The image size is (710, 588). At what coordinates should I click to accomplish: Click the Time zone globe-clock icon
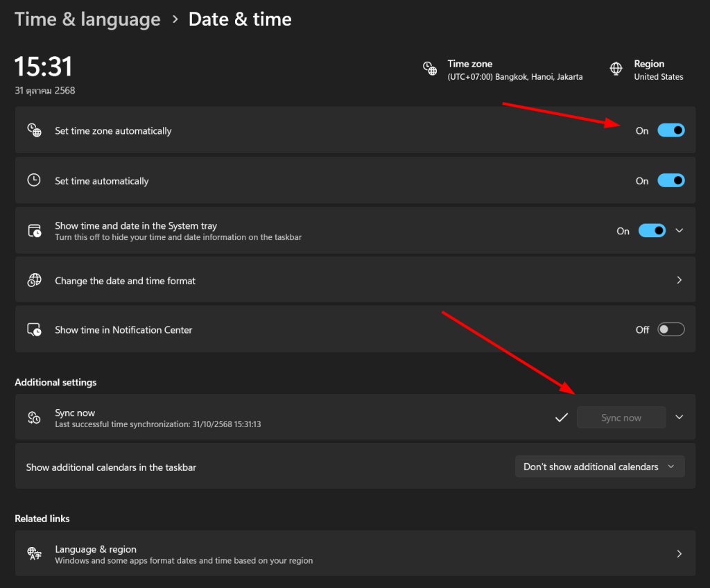pos(430,69)
